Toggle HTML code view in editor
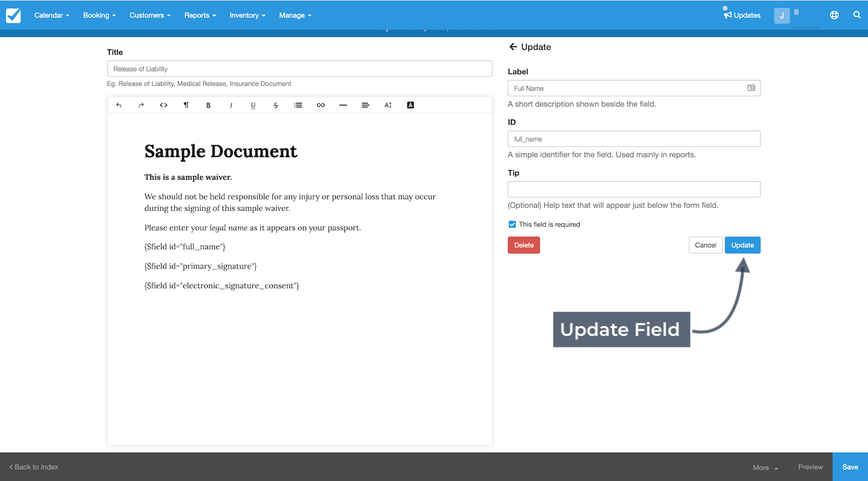This screenshot has height=481, width=868. [x=163, y=105]
